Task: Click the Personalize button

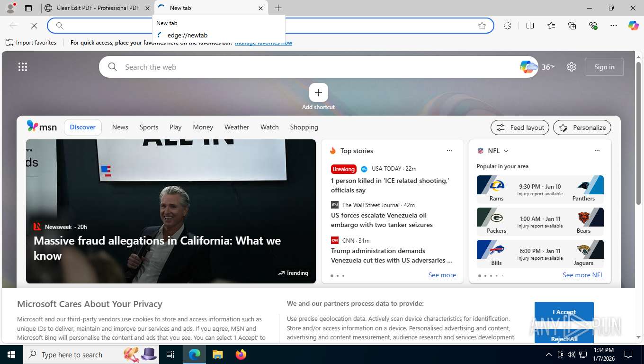Action: (582, 127)
